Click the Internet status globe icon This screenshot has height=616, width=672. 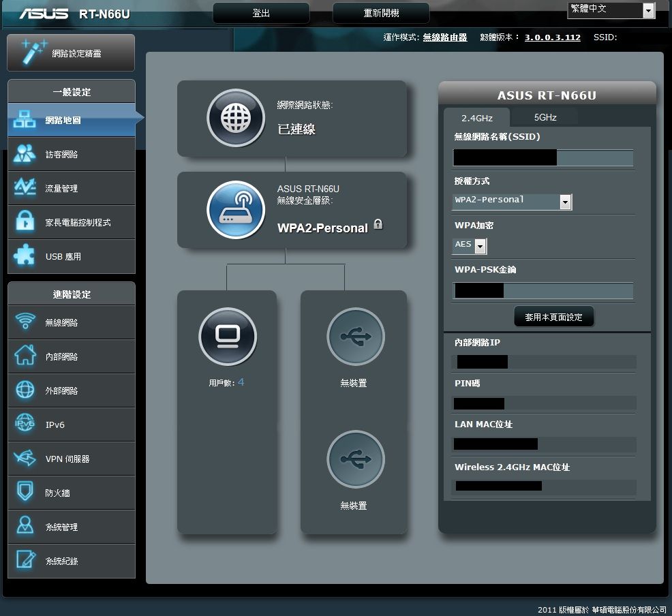click(x=236, y=118)
